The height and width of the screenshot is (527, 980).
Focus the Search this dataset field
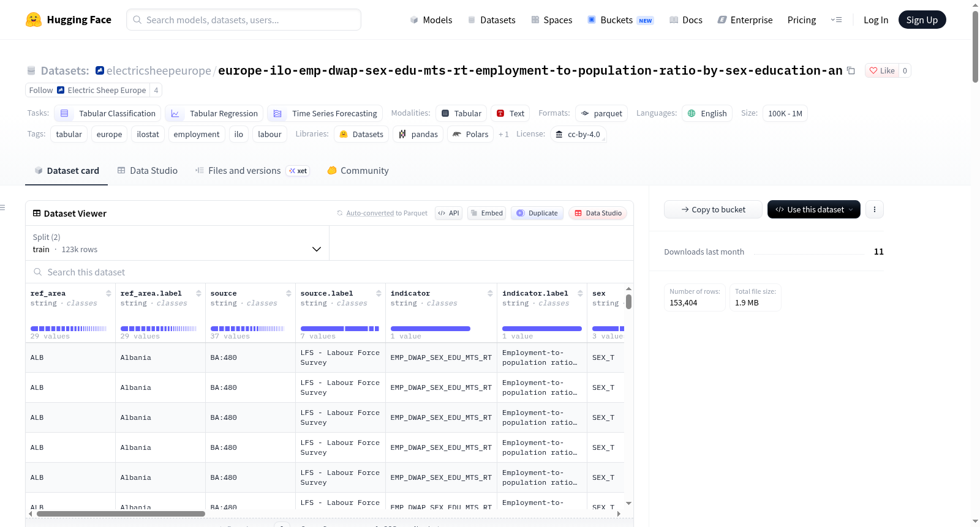pos(330,272)
